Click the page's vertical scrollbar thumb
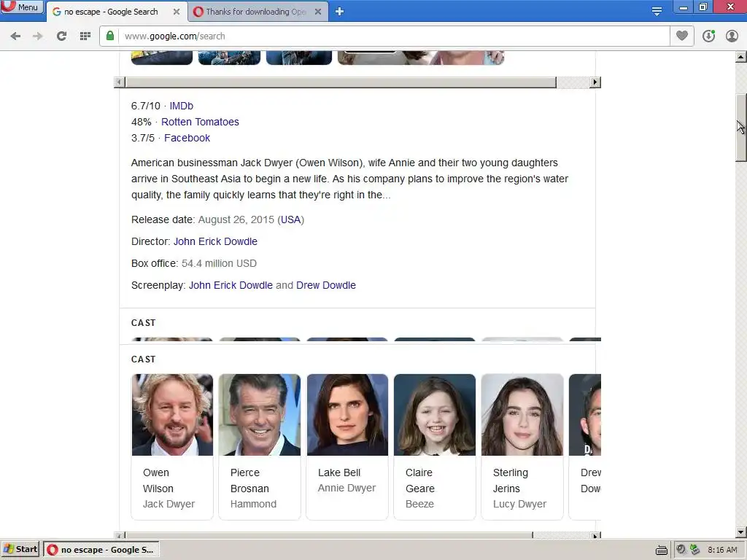Viewport: 747px width, 560px height. (741, 128)
